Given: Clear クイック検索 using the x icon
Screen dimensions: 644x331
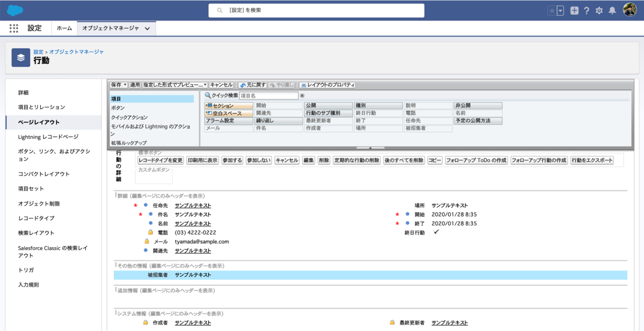Looking at the screenshot, I should click(x=303, y=95).
